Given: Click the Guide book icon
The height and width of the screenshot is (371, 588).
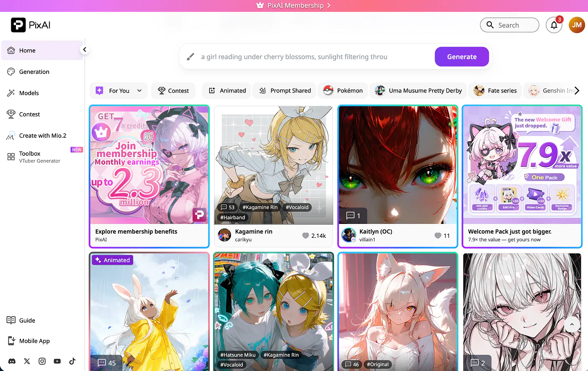Looking at the screenshot, I should tap(11, 320).
